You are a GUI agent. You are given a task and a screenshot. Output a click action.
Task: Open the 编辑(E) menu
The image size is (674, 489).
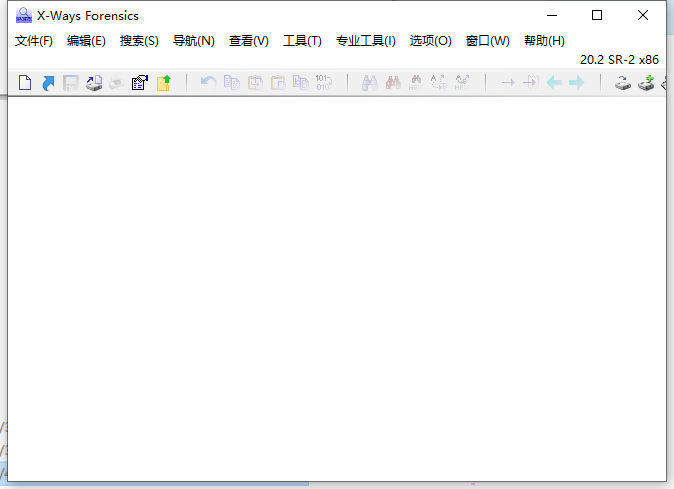pos(86,41)
